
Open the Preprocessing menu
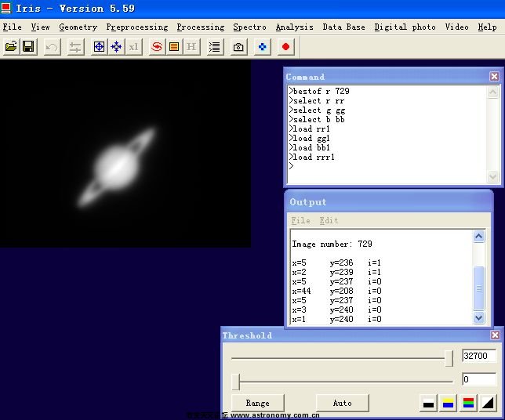point(137,27)
